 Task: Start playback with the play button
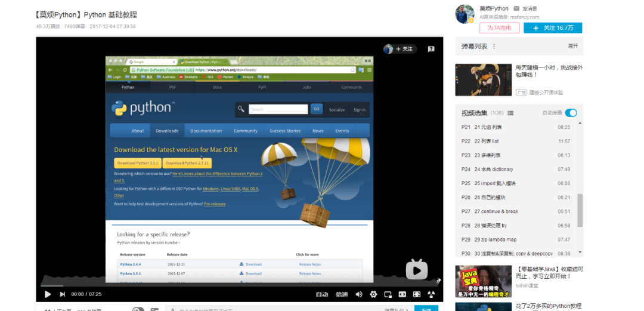point(48,294)
